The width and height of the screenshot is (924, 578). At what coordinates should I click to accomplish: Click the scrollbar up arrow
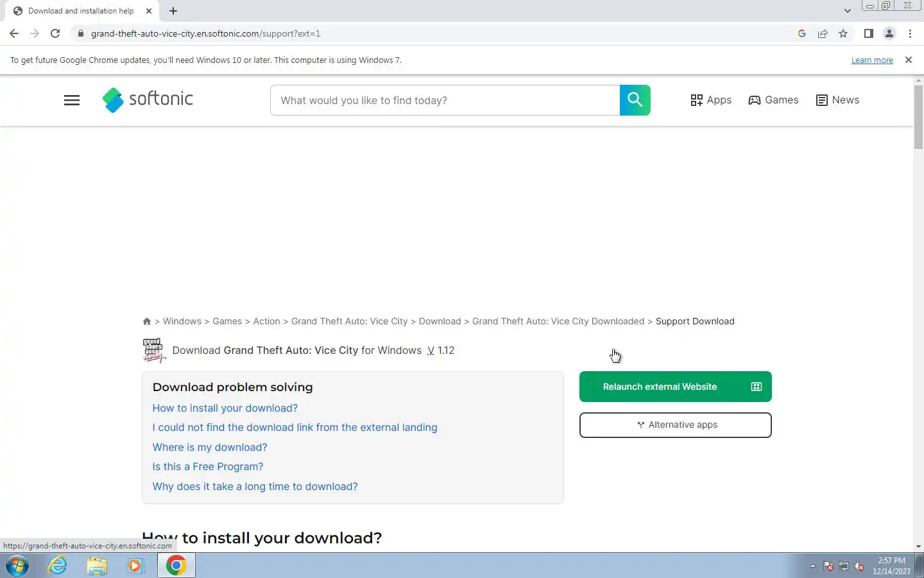point(918,80)
